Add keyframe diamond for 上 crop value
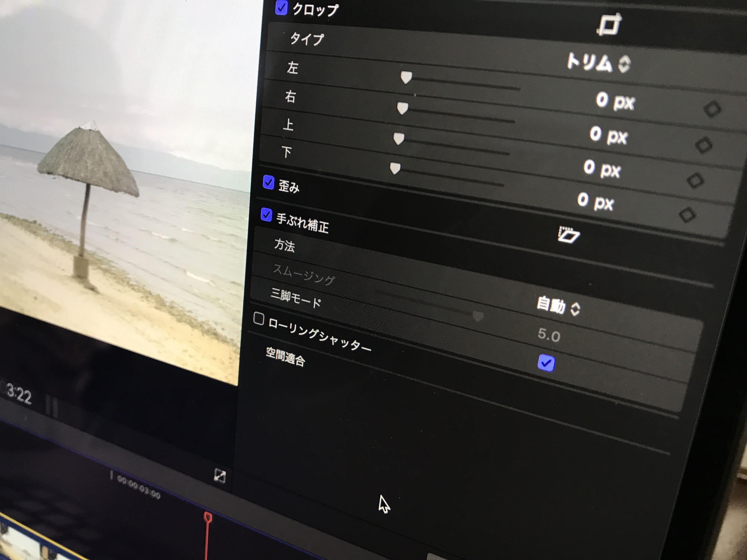The image size is (747, 560). pyautogui.click(x=695, y=181)
